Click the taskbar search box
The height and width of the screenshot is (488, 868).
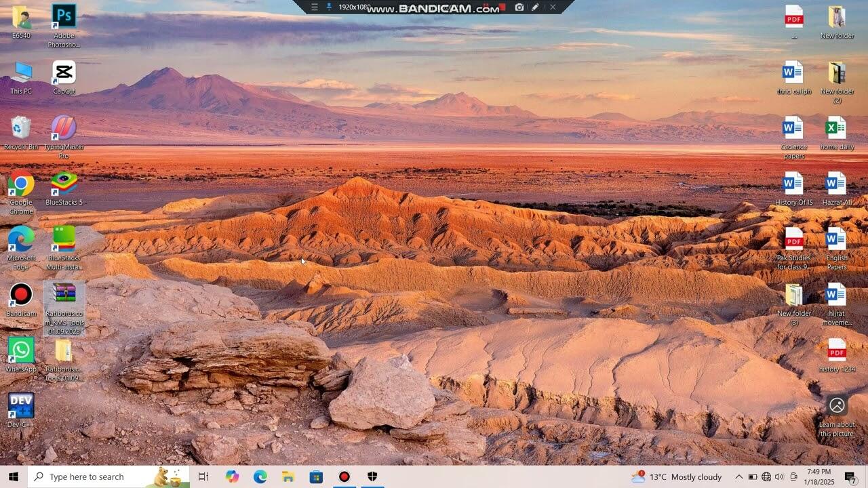(x=102, y=477)
